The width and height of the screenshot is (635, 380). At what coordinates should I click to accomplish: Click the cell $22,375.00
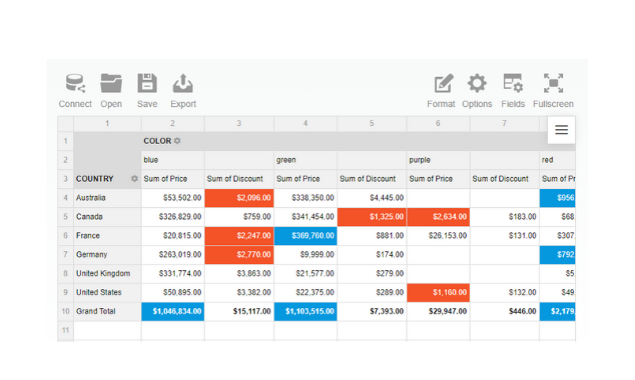(305, 292)
